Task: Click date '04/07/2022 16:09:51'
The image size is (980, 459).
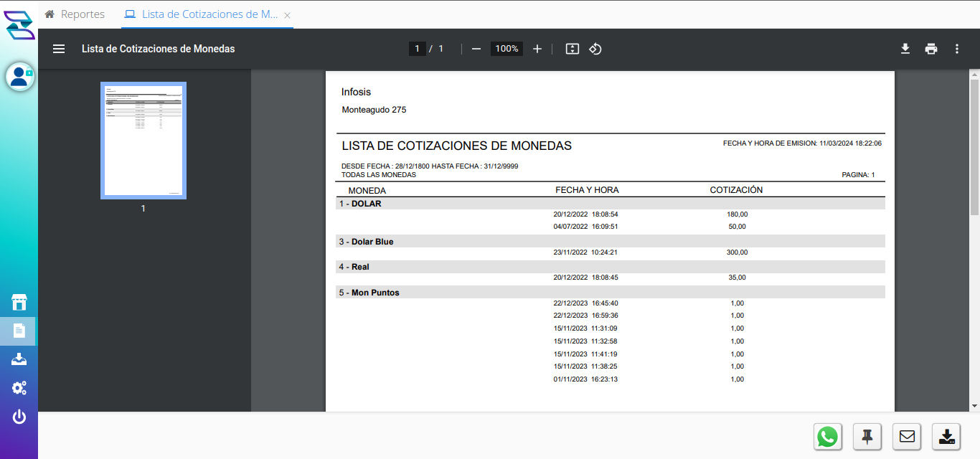Action: [585, 227]
